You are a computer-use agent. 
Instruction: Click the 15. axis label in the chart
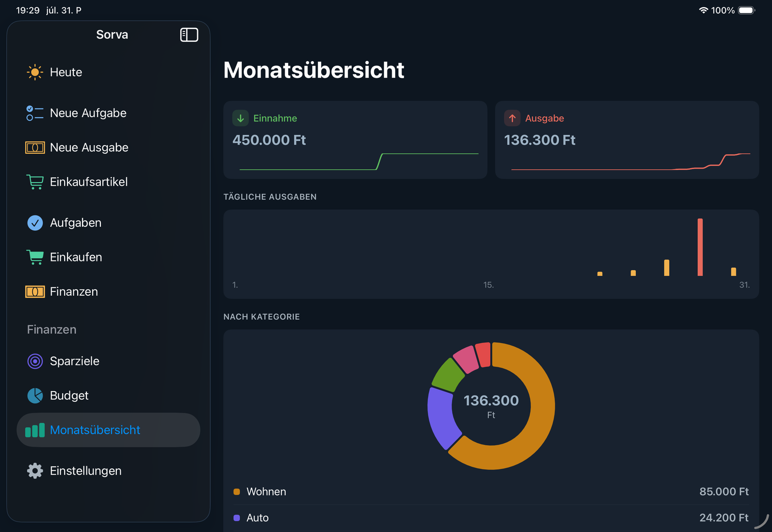[x=488, y=285]
